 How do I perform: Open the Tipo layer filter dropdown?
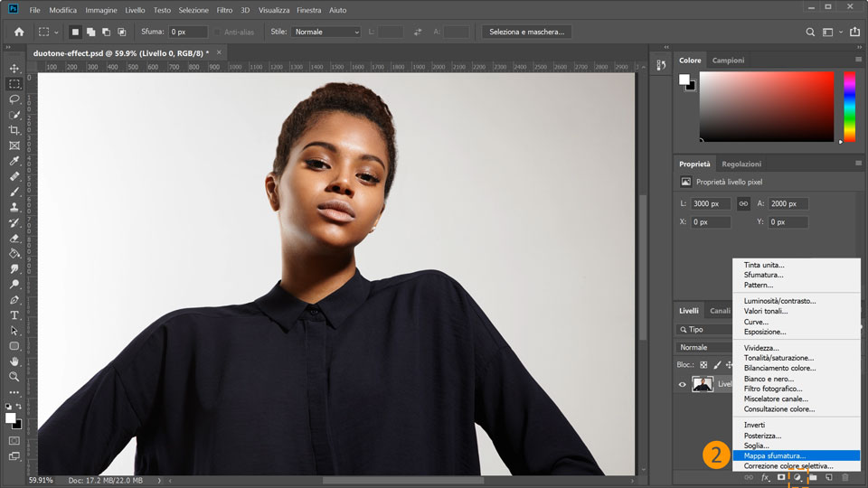pos(704,329)
